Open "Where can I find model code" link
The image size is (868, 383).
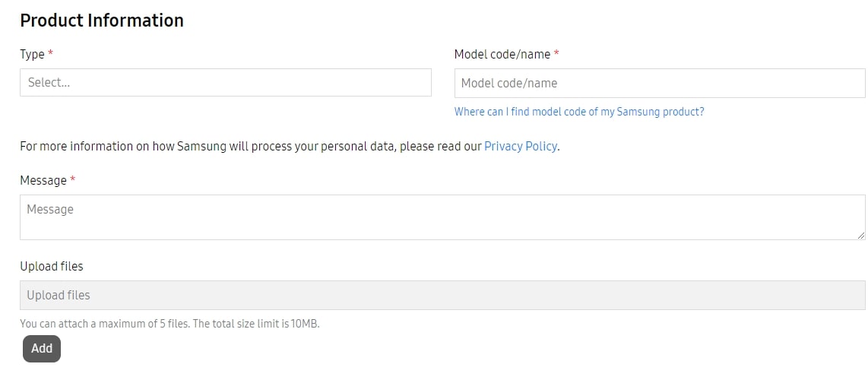click(x=579, y=112)
